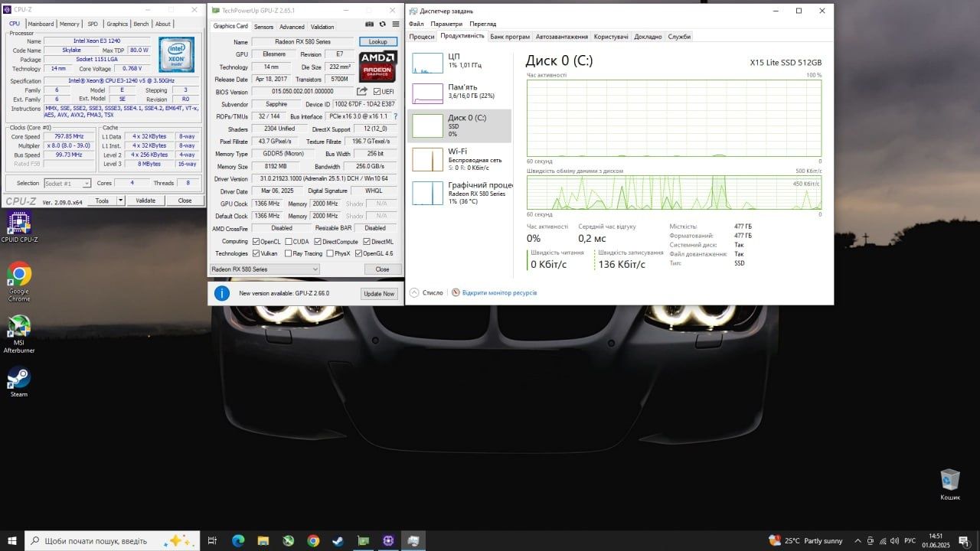Toggle the CUDA checkbox
Viewport: 980px width, 551px height.
[288, 242]
